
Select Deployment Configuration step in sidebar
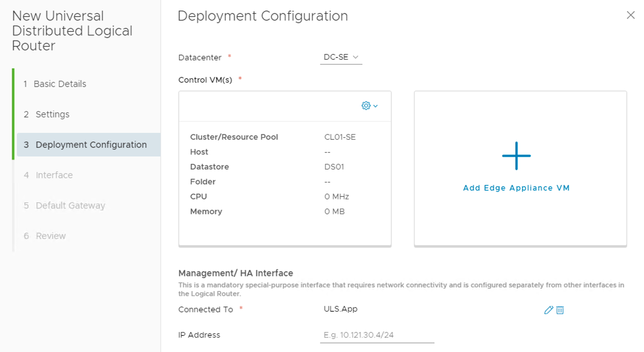click(91, 145)
